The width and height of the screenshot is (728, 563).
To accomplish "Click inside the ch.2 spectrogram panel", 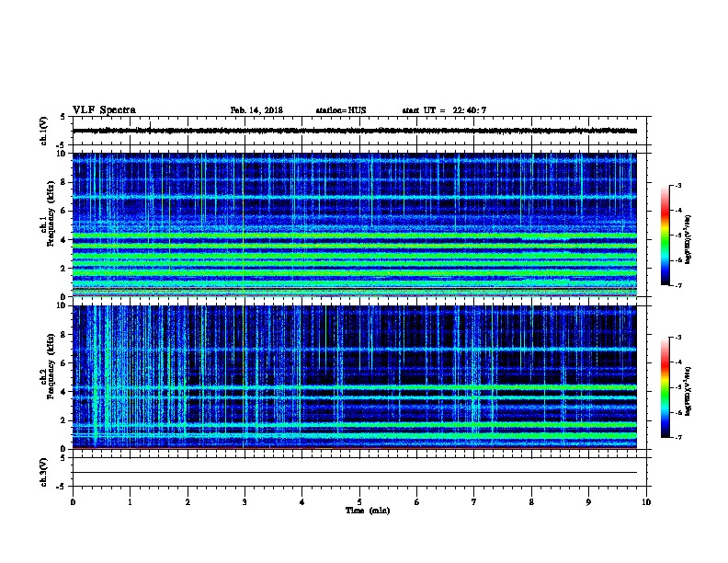I will click(x=354, y=377).
